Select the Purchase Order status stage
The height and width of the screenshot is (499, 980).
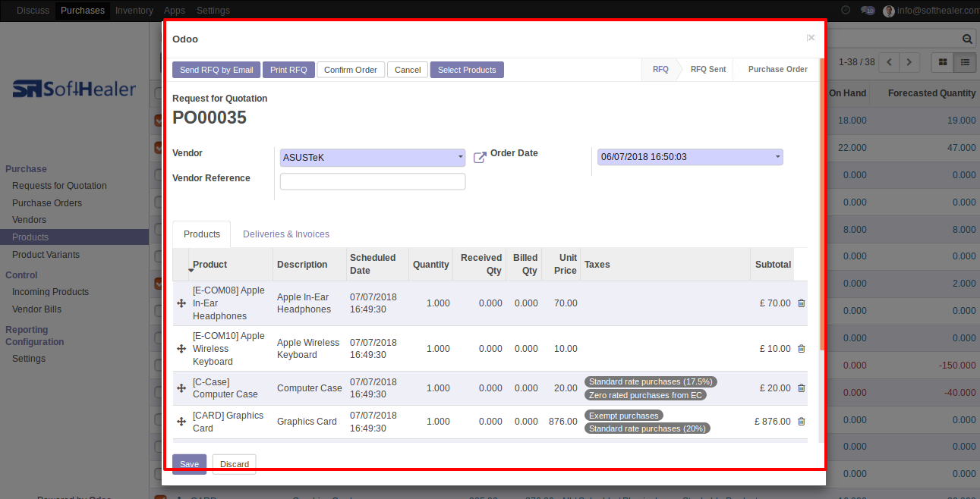coord(777,69)
